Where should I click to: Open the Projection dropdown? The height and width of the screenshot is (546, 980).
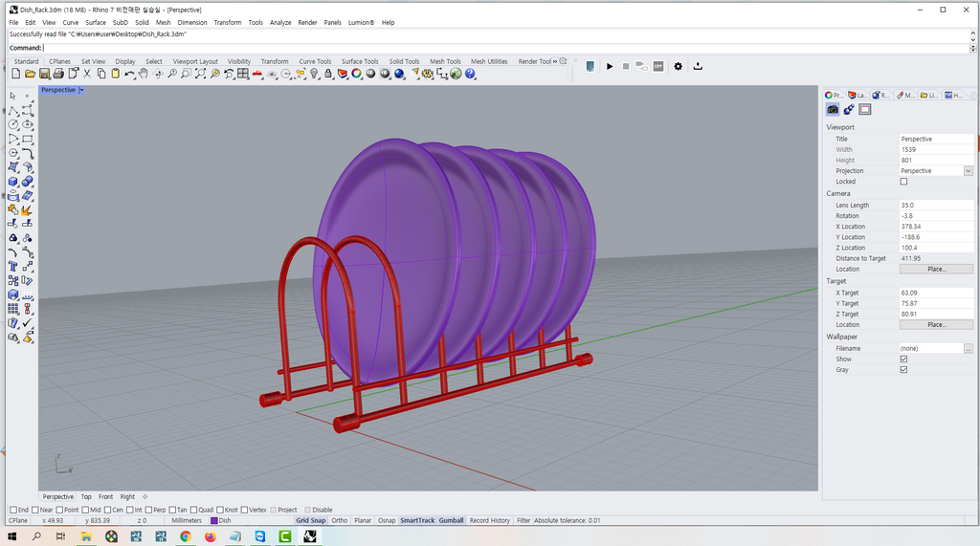(x=968, y=171)
